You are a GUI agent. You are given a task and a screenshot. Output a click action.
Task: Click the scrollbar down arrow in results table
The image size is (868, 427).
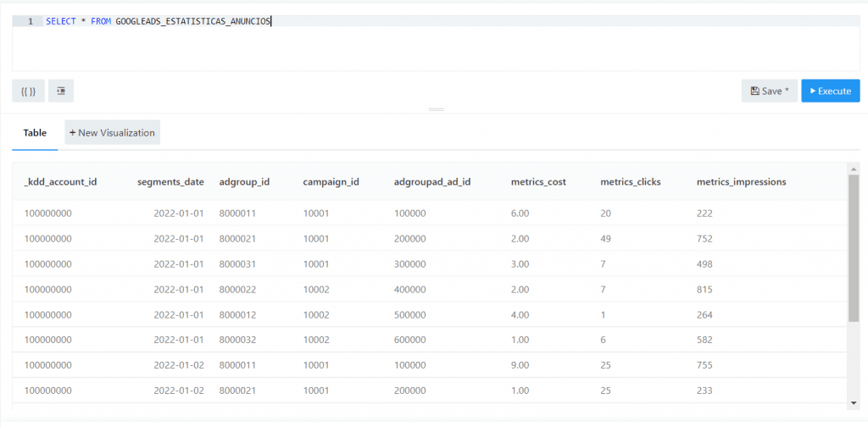pos(854,402)
